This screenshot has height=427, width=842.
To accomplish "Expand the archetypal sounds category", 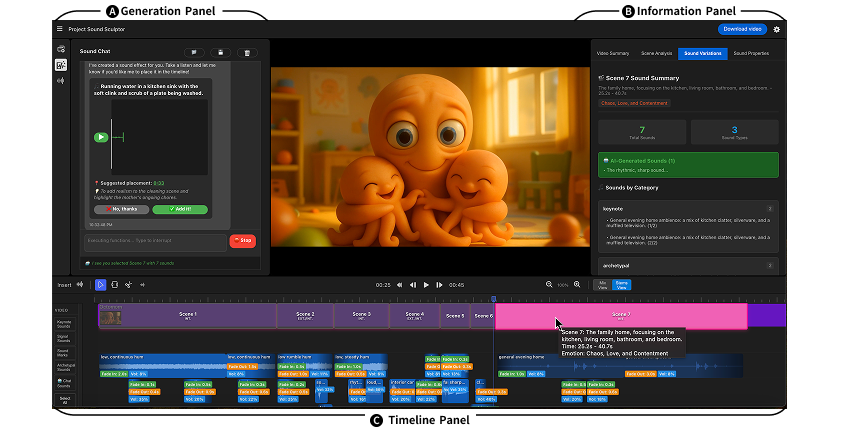I will coord(688,266).
